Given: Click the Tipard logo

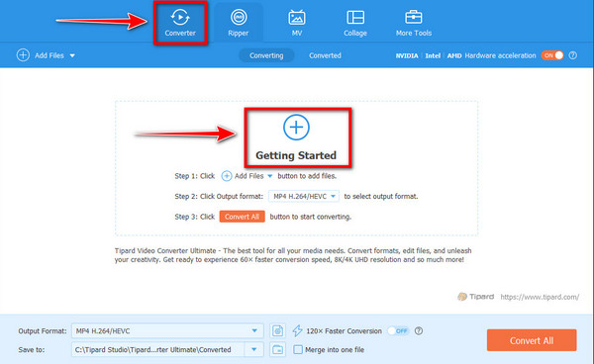Looking at the screenshot, I should 476,297.
